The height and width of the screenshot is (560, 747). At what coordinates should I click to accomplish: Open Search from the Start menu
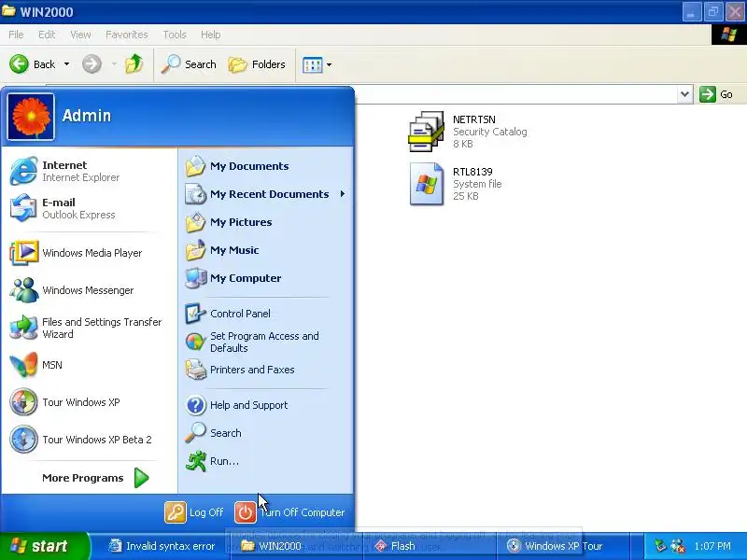coord(266,433)
